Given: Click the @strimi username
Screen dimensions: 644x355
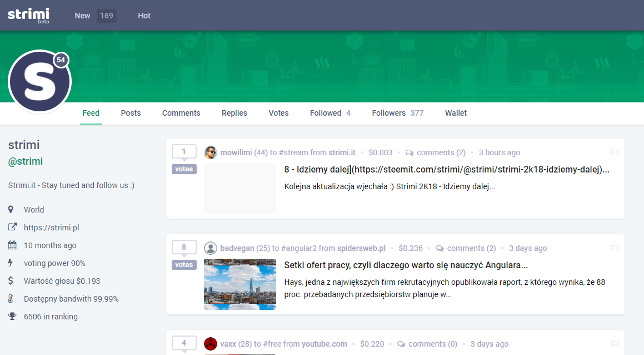Looking at the screenshot, I should [x=26, y=161].
